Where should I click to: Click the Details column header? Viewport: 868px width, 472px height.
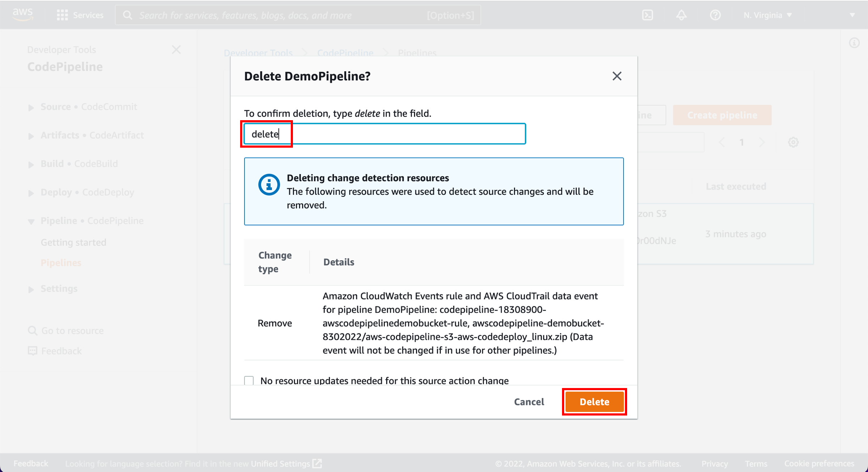coord(339,262)
